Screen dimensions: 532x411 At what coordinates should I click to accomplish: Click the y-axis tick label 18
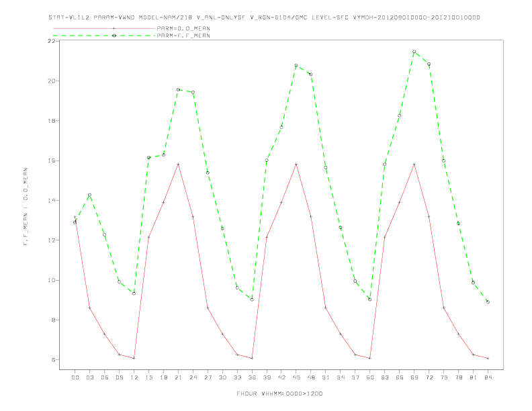click(x=51, y=121)
